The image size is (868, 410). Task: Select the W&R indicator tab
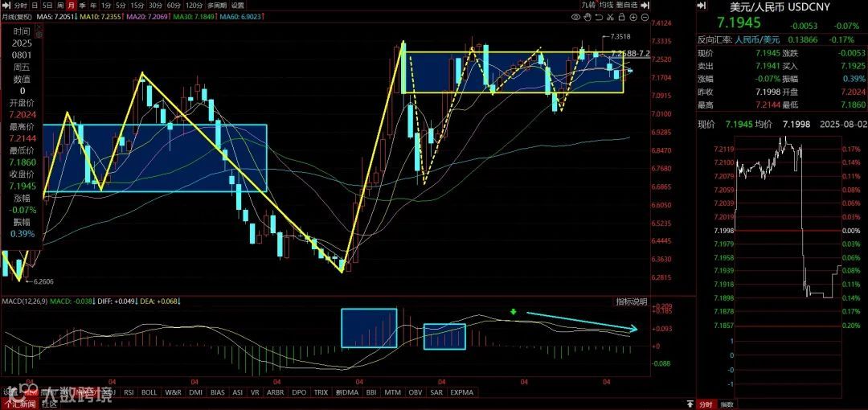[x=174, y=392]
